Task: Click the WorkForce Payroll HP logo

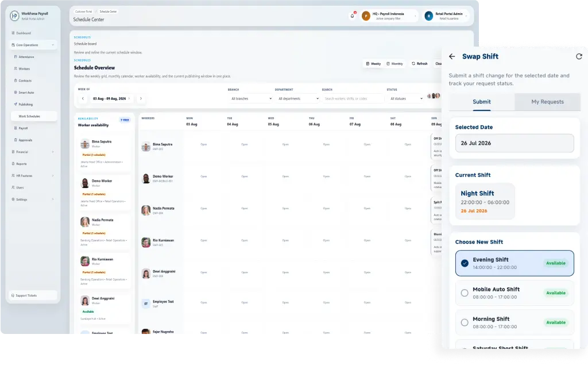Action: 14,16
